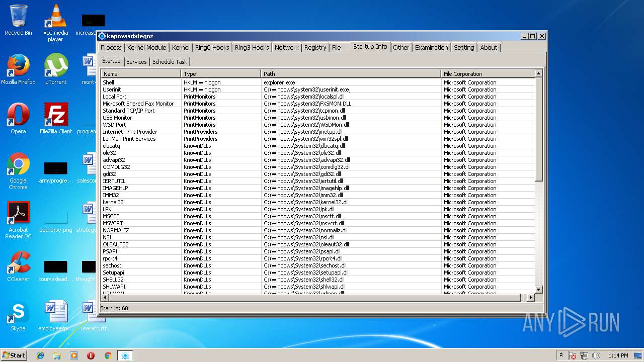Open the Other tab
The width and height of the screenshot is (644, 362).
point(401,47)
